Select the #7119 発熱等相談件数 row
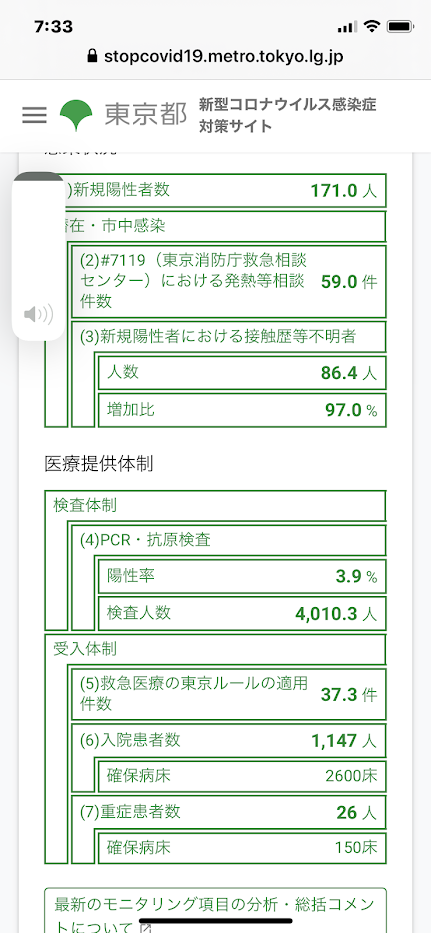The width and height of the screenshot is (431, 933). point(228,281)
